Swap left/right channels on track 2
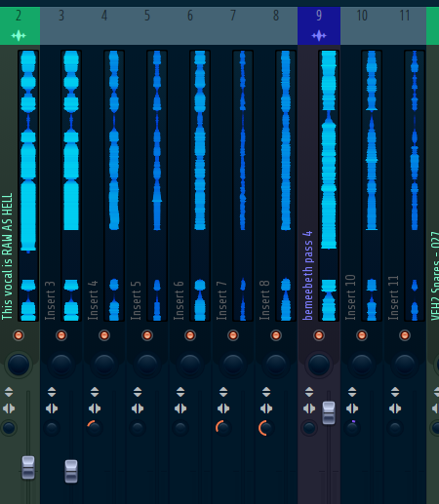 (9, 408)
